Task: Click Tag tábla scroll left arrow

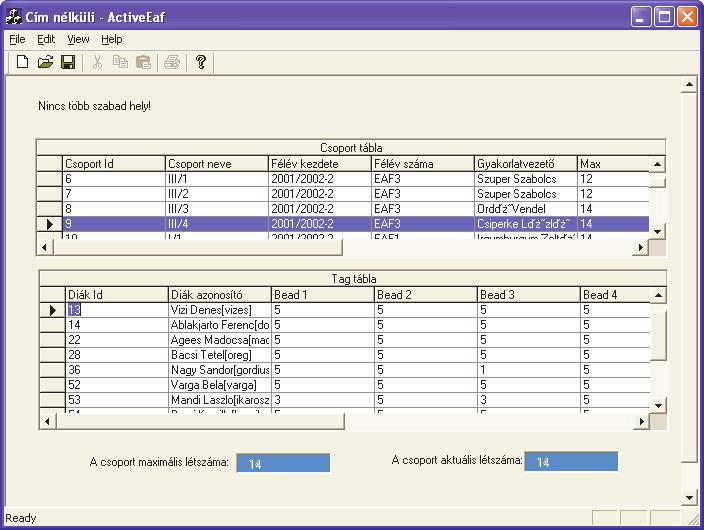Action: tap(47, 421)
